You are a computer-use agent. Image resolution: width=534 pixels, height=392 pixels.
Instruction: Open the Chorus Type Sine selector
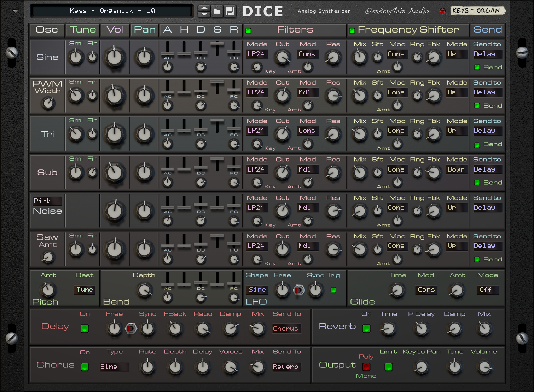(x=114, y=367)
